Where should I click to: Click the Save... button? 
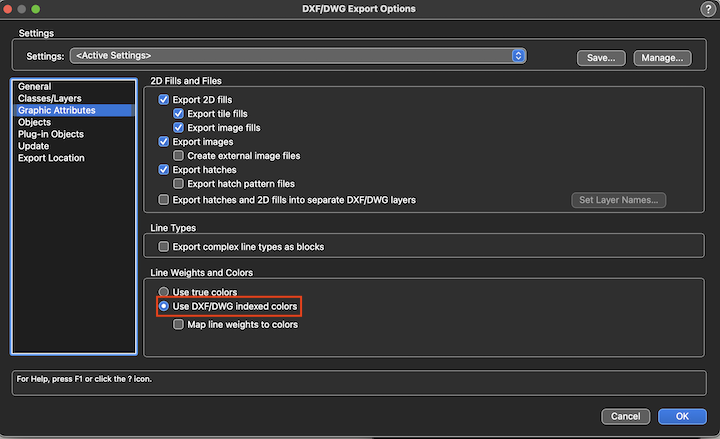click(601, 58)
